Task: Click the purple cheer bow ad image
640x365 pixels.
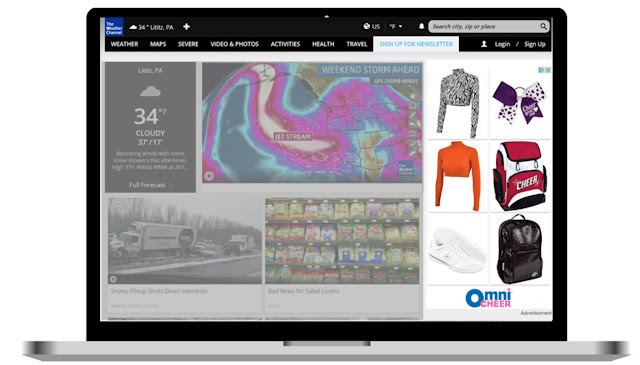Action: tap(519, 102)
